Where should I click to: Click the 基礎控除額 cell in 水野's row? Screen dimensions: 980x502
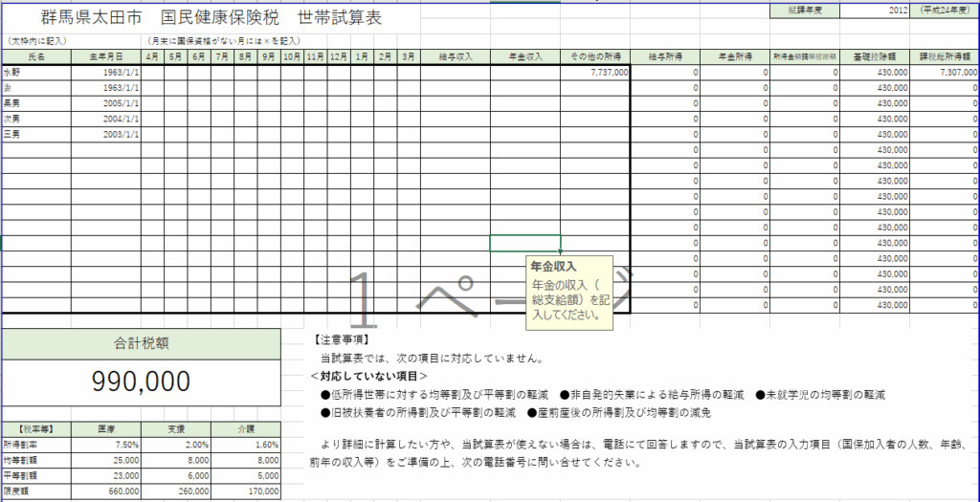(874, 72)
